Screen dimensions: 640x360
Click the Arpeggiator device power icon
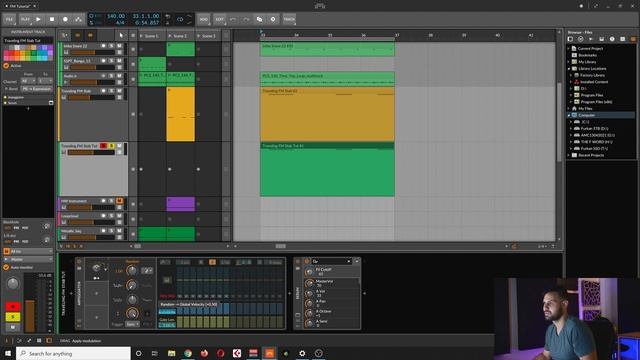click(x=79, y=262)
